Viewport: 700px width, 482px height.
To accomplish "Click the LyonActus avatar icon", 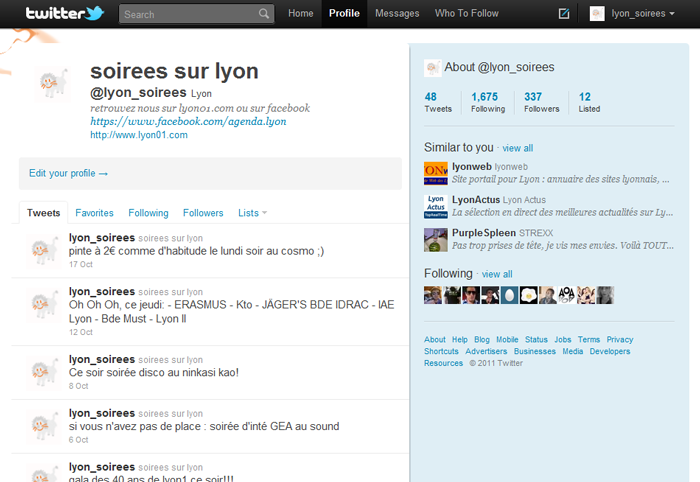I will (x=435, y=206).
